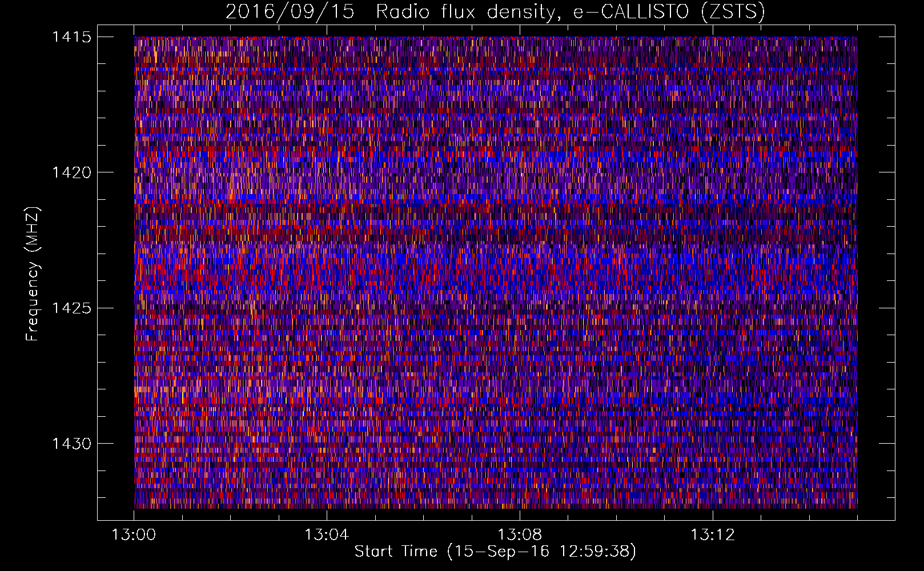Click the 13:00 time tick label
924x571 pixels.
click(x=134, y=535)
